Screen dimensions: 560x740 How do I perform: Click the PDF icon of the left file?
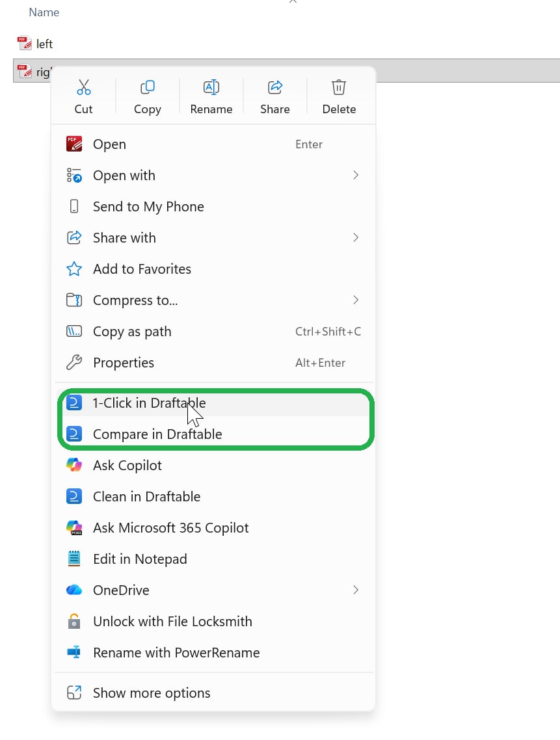tap(25, 44)
